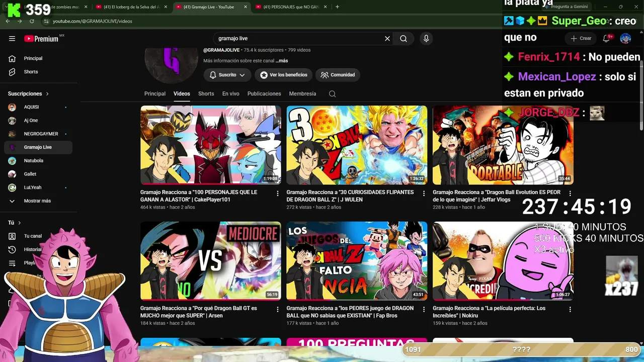The image size is (644, 362).
Task: Open the Publicaciones tab
Action: (264, 94)
